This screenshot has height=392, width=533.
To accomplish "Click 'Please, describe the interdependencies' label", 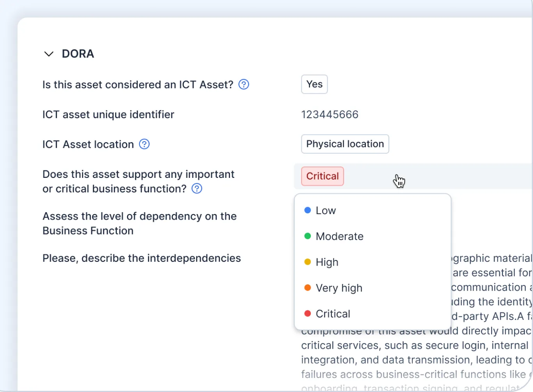I will (142, 258).
